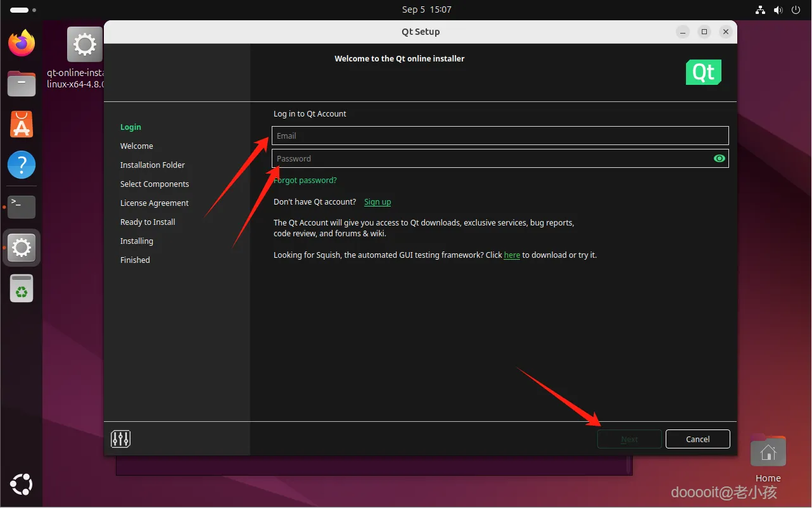Open the network status icon in top bar
Image resolution: width=812 pixels, height=508 pixels.
(761, 10)
